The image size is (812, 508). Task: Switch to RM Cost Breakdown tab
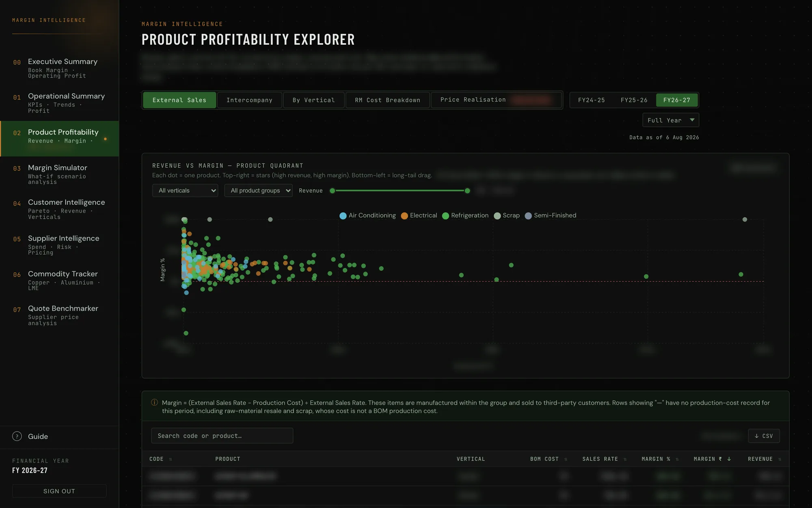tap(387, 100)
